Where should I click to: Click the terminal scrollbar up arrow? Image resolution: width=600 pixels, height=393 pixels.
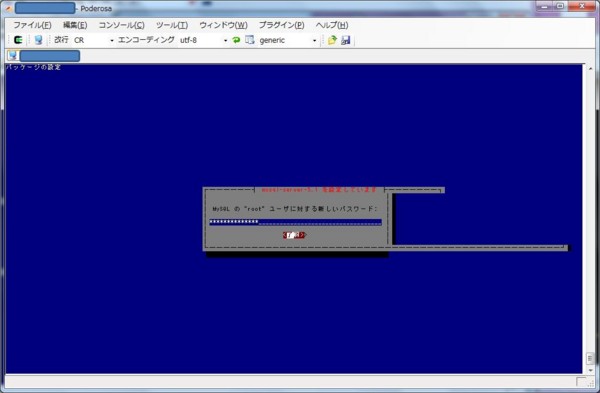[590, 69]
